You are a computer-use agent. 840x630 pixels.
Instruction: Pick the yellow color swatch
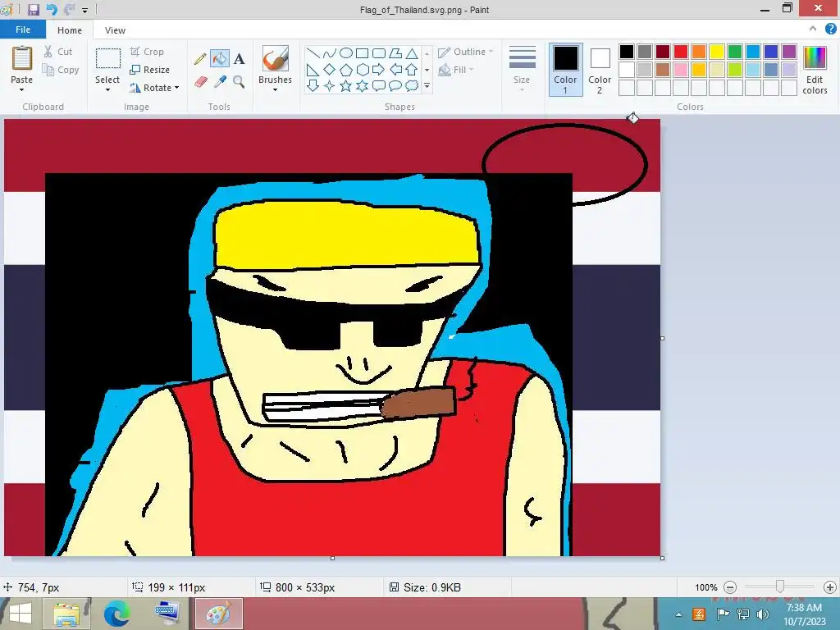[717, 52]
